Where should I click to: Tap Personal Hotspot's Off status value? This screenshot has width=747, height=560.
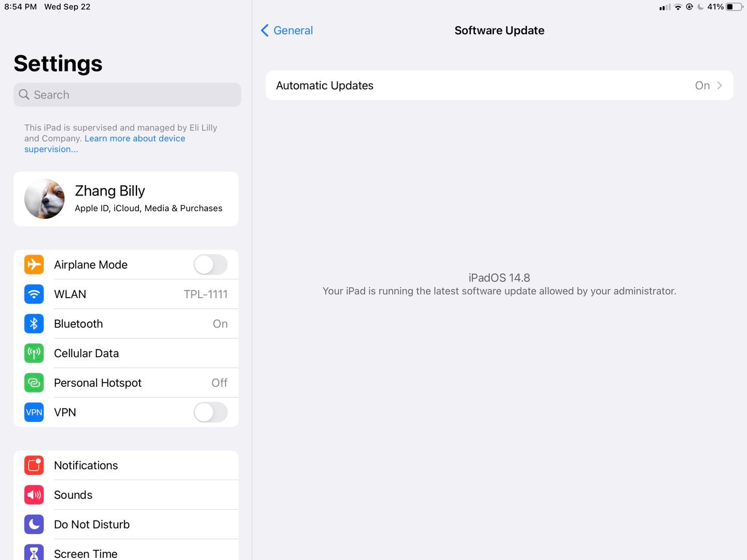point(219,383)
